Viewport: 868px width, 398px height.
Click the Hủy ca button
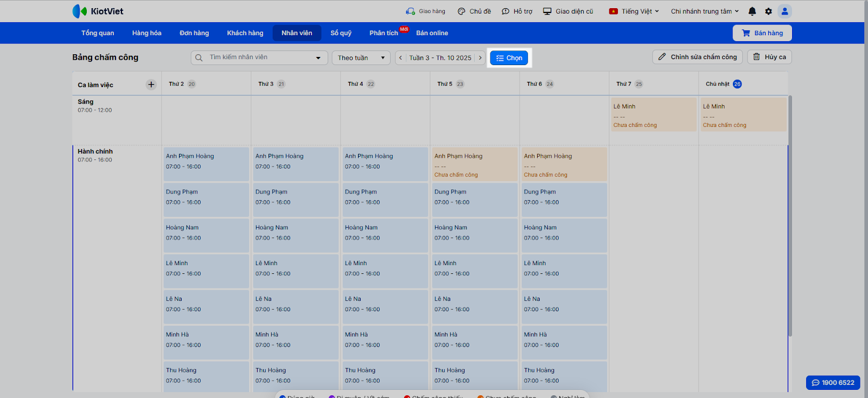769,57
